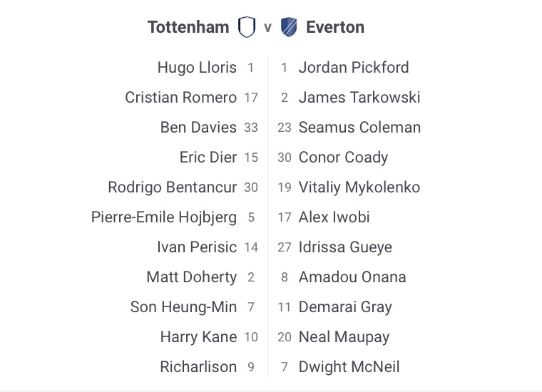Choose Conor Coady from Everton list
This screenshot has height=392, width=542.
pyautogui.click(x=343, y=158)
